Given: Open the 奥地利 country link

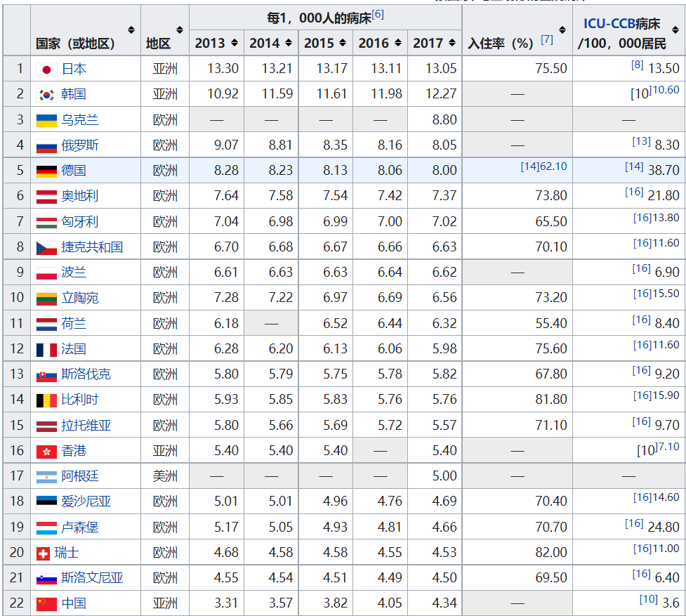Looking at the screenshot, I should click(x=80, y=195).
